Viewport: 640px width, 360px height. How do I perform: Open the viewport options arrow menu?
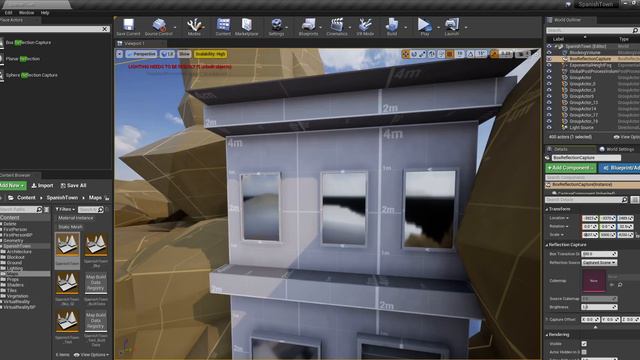[x=119, y=54]
